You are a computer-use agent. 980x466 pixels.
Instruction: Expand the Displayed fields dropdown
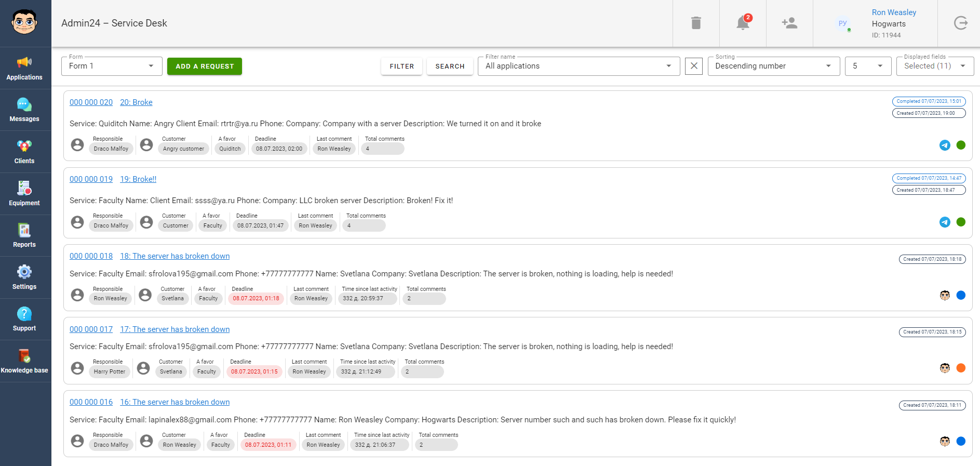coord(935,66)
